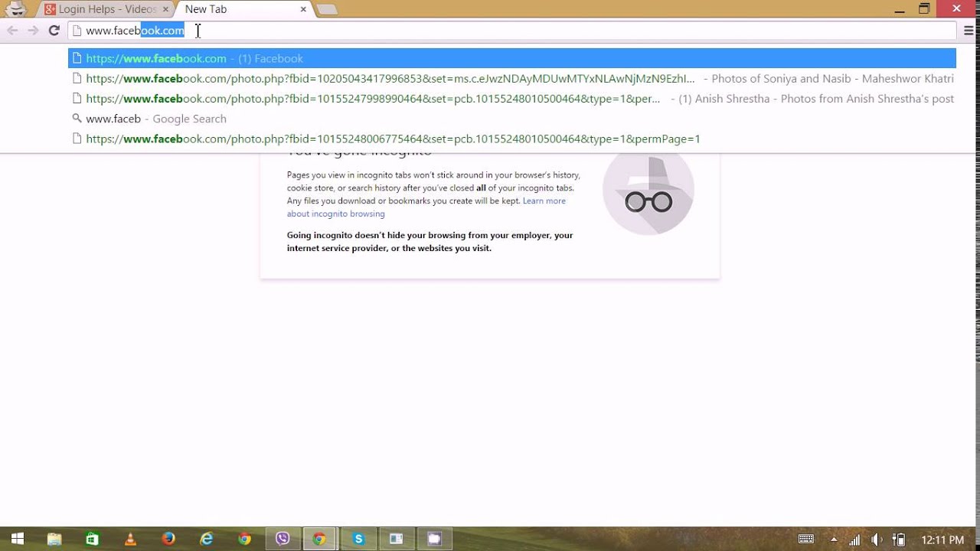Launch VLC media player from taskbar
980x551 pixels.
click(x=130, y=539)
